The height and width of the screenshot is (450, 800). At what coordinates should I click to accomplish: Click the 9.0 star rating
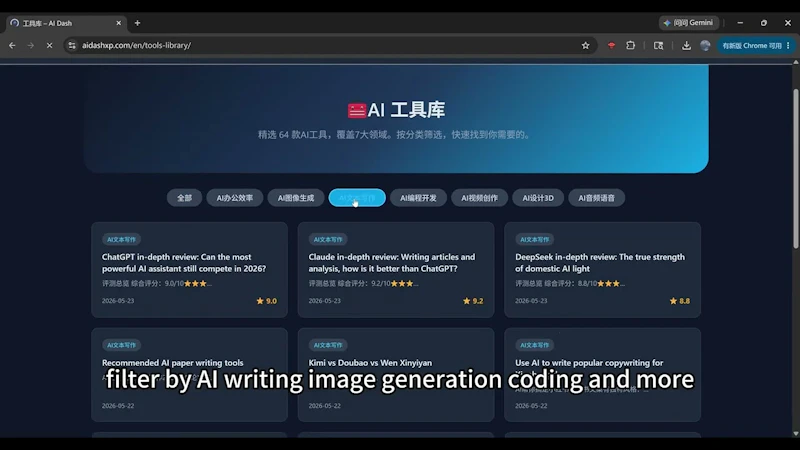(266, 301)
